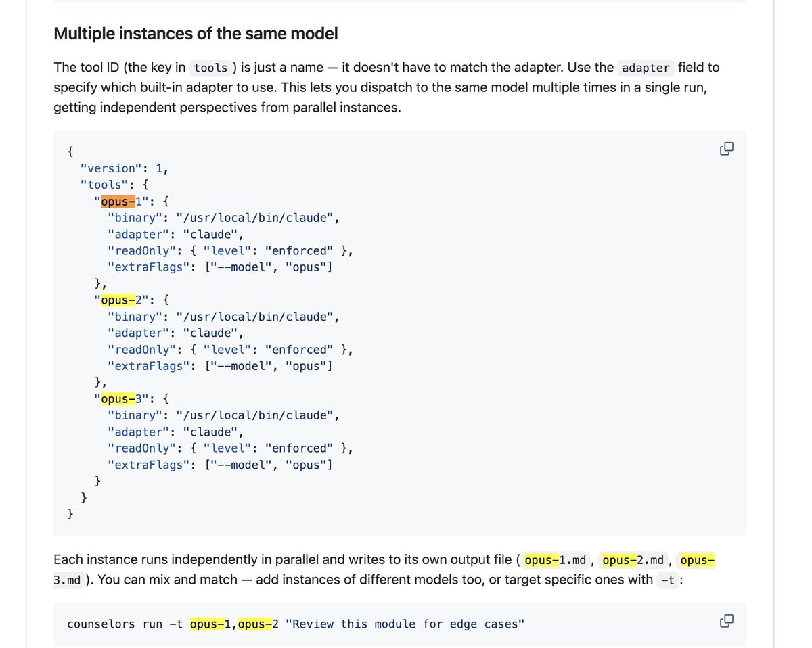Click the version field in the JSON
The width and height of the screenshot is (812, 648).
[110, 168]
